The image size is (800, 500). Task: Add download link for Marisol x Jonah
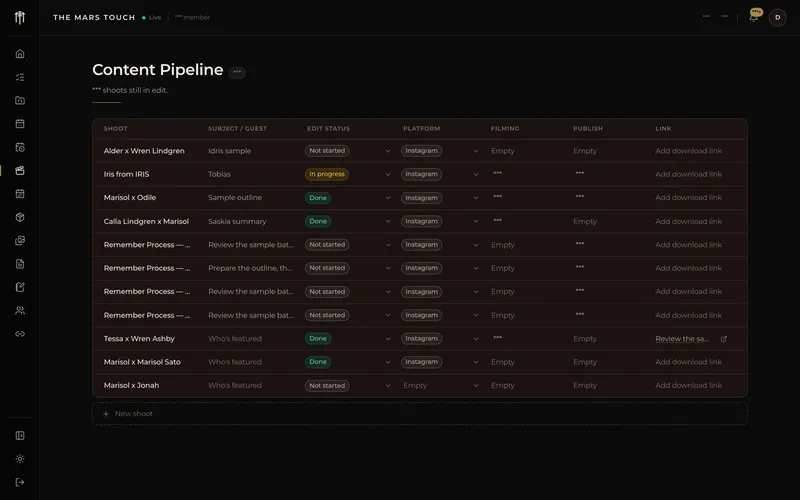coord(688,386)
